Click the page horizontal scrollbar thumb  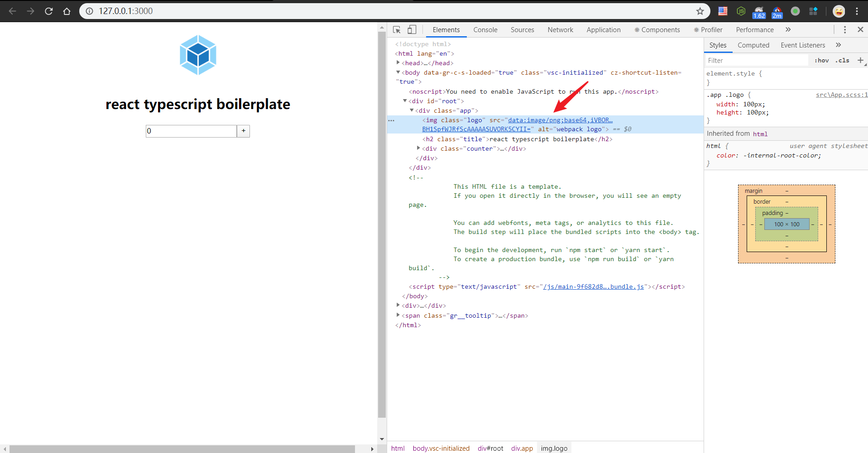coord(182,449)
